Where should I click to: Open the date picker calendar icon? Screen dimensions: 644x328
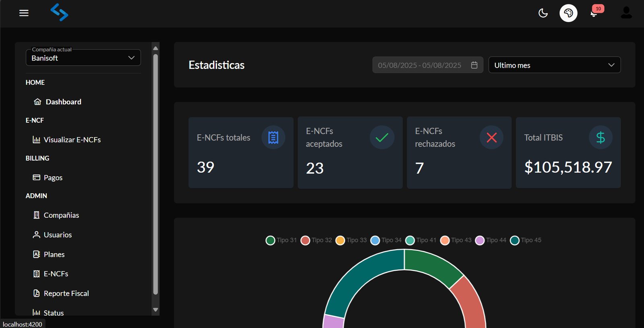[474, 65]
